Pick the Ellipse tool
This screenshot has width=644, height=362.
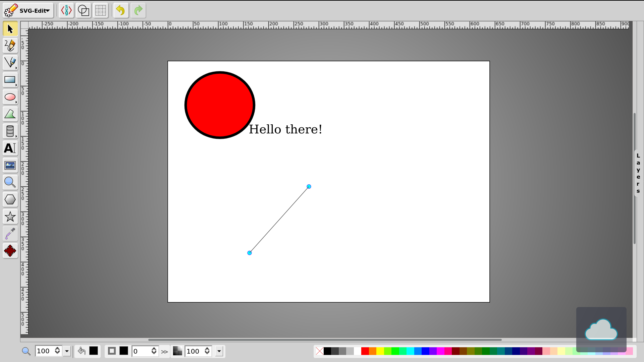(x=10, y=97)
